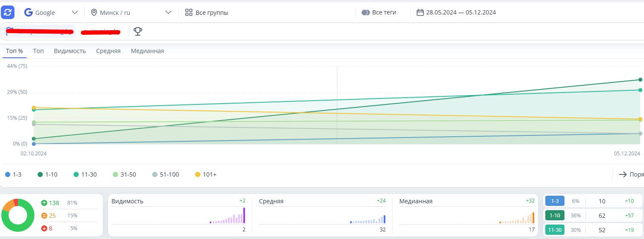Click the groups grid icon
Viewport: 644px width, 239px height.
[189, 12]
